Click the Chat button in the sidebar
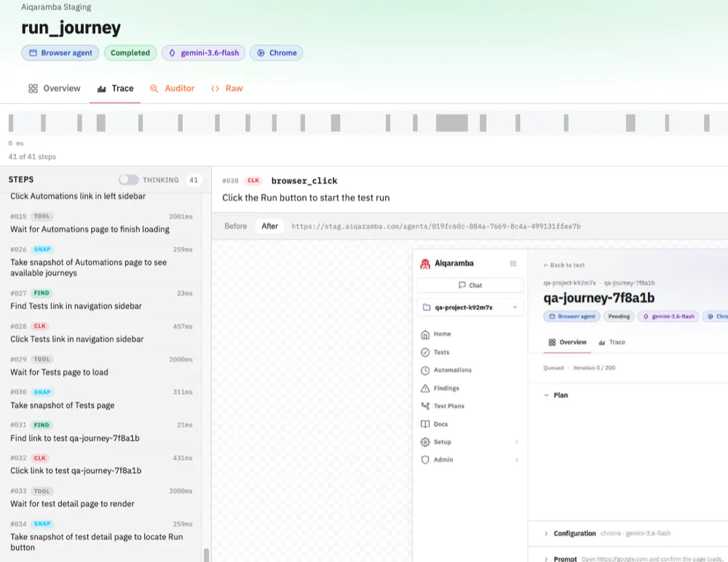Viewport: 728px width, 562px height. (470, 285)
